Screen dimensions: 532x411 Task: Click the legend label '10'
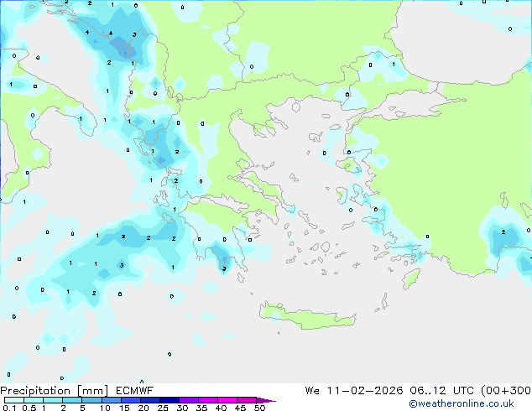tap(105, 408)
